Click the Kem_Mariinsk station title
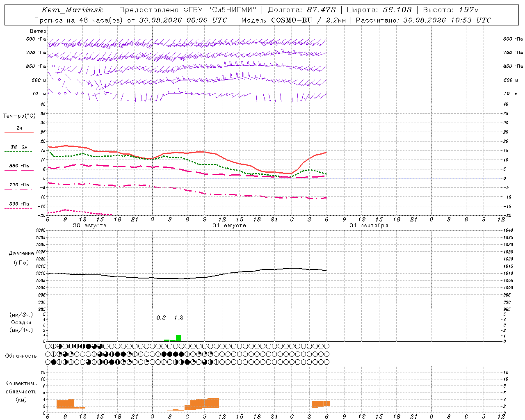Image resolution: width=525 pixels, height=420 pixels. pos(72,10)
